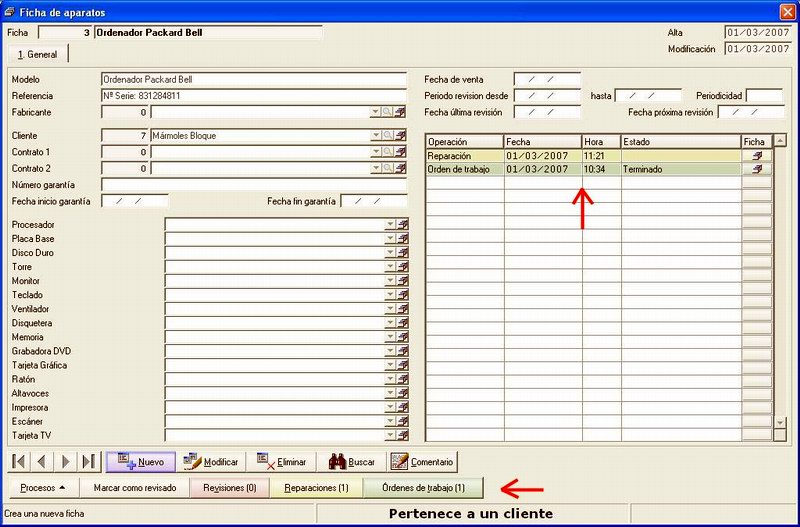
Task: Open the Reparación row Ficha icon
Action: (757, 156)
